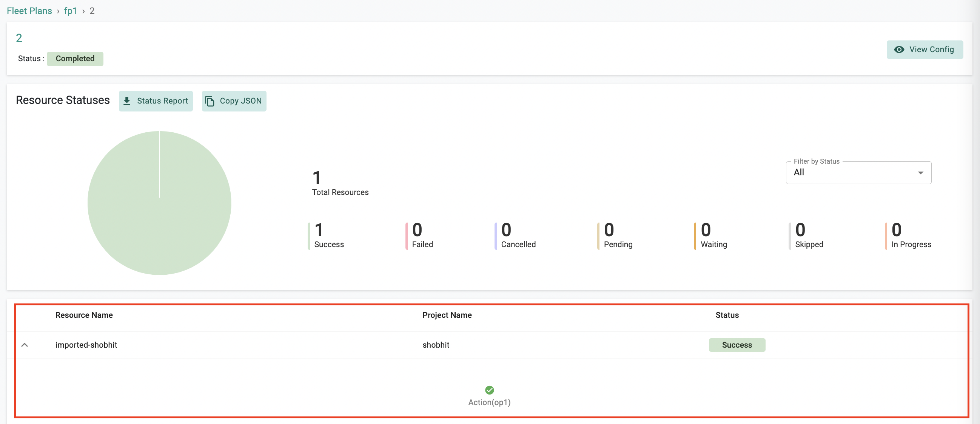Click the View Config button
980x424 pixels.
point(925,50)
